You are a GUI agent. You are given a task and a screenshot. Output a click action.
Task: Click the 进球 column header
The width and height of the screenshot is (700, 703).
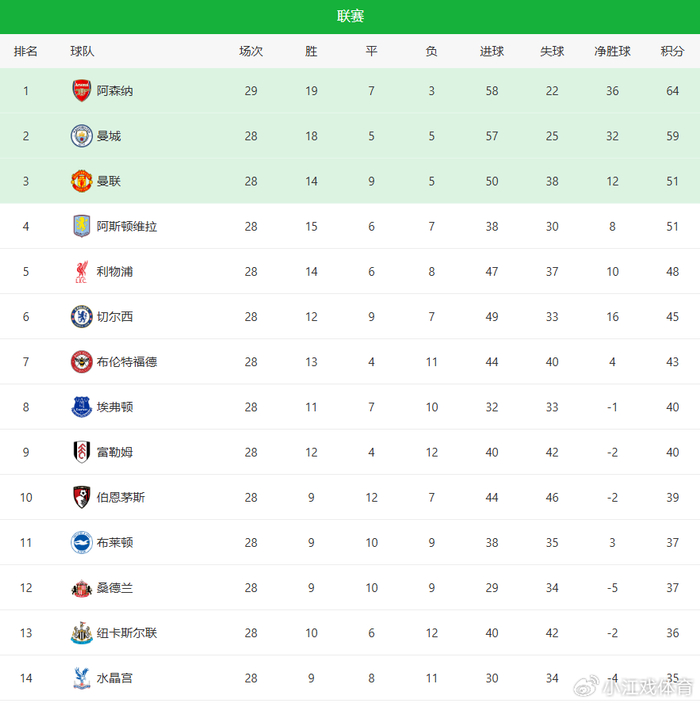[x=492, y=51]
